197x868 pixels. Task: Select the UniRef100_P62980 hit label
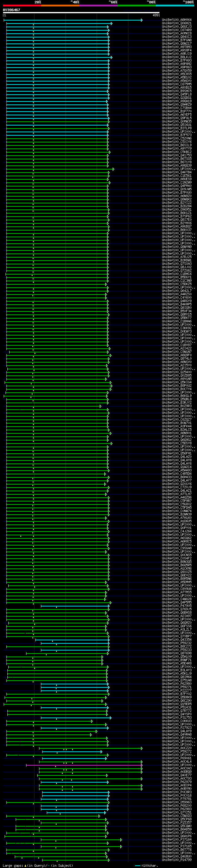pos(177,684)
